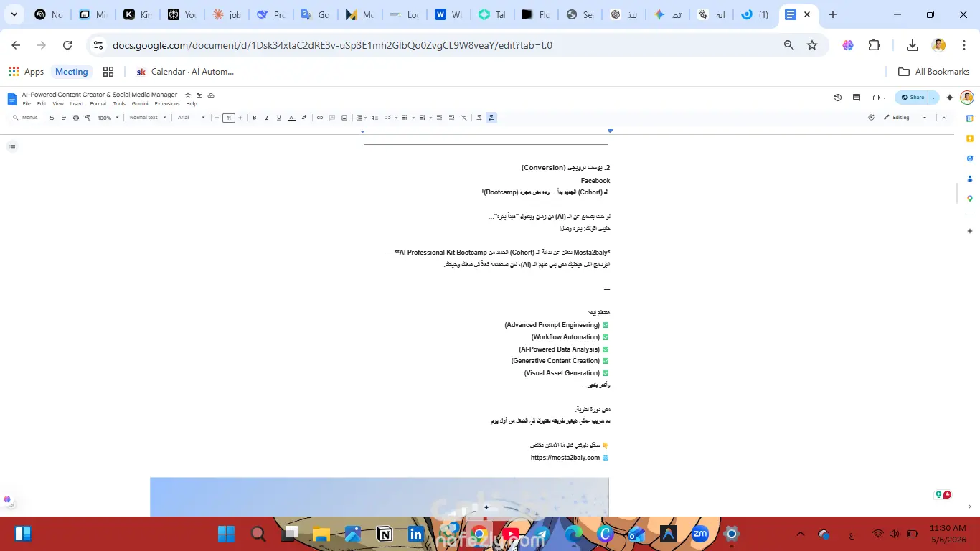Open the Share options arrow
Screen dimensions: 980x551
coord(933,98)
